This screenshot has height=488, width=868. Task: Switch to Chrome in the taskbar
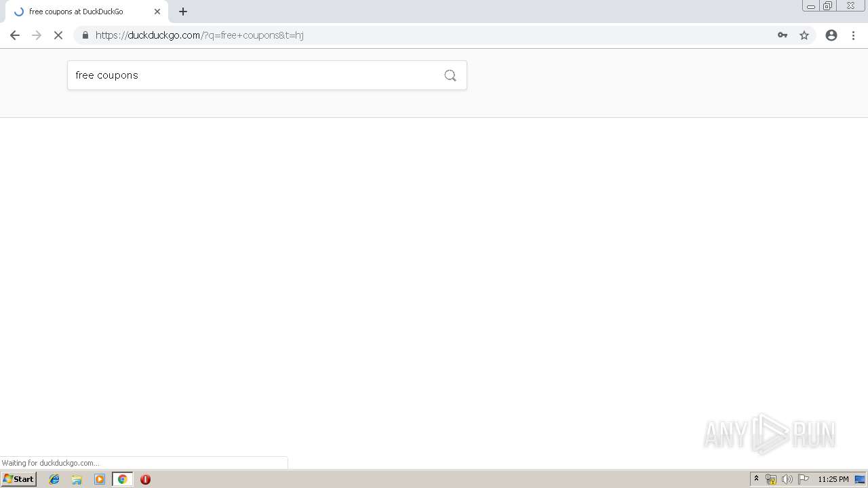tap(123, 479)
